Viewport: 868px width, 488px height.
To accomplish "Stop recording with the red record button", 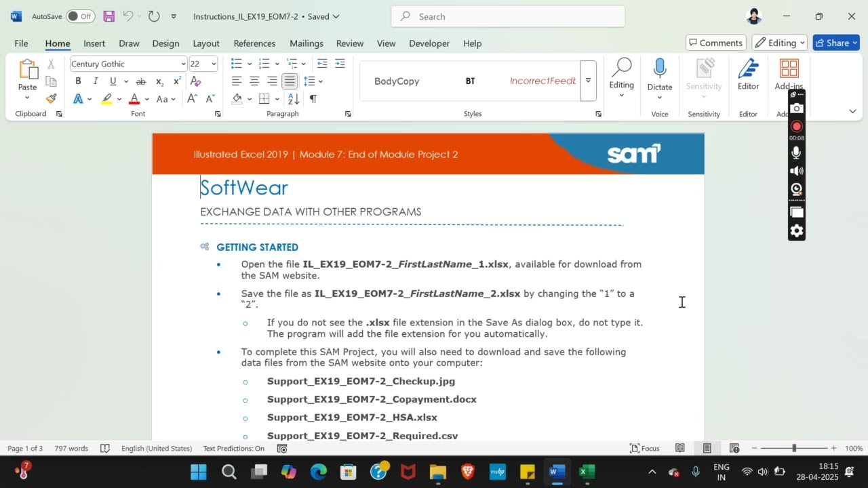I will tap(797, 127).
